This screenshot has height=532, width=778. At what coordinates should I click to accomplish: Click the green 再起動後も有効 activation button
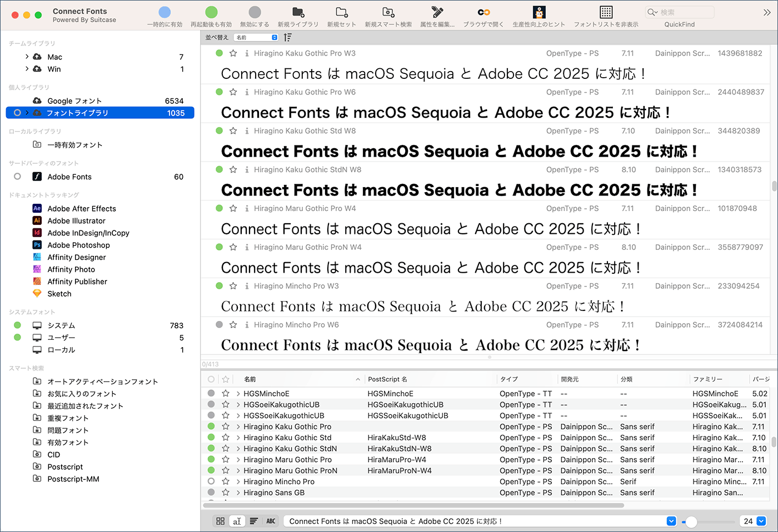(211, 12)
